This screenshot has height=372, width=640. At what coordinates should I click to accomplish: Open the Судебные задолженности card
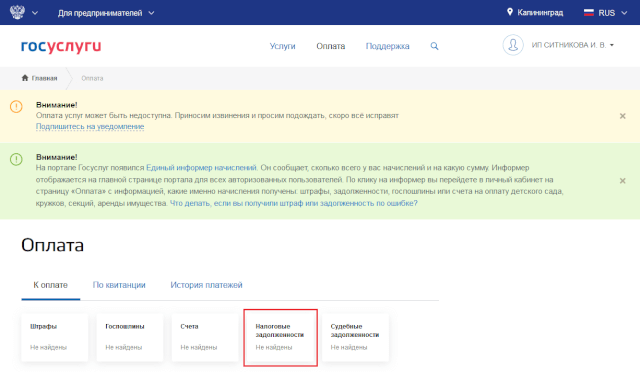pyautogui.click(x=355, y=337)
